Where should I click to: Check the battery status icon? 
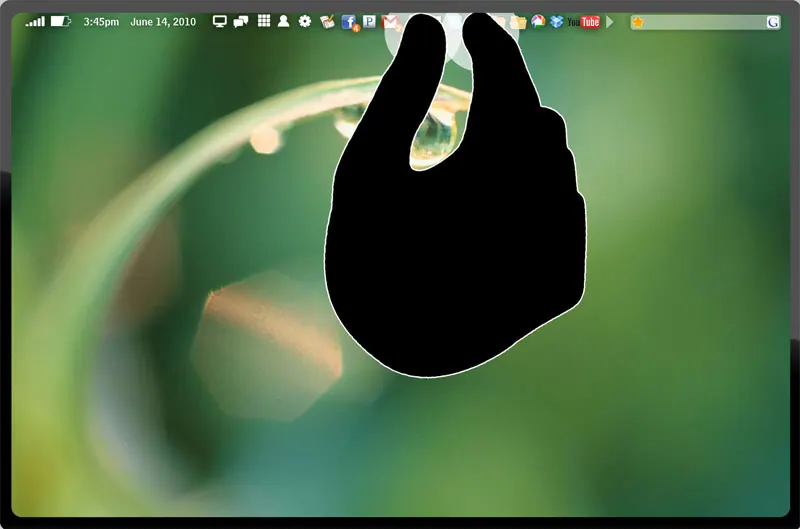click(x=60, y=21)
